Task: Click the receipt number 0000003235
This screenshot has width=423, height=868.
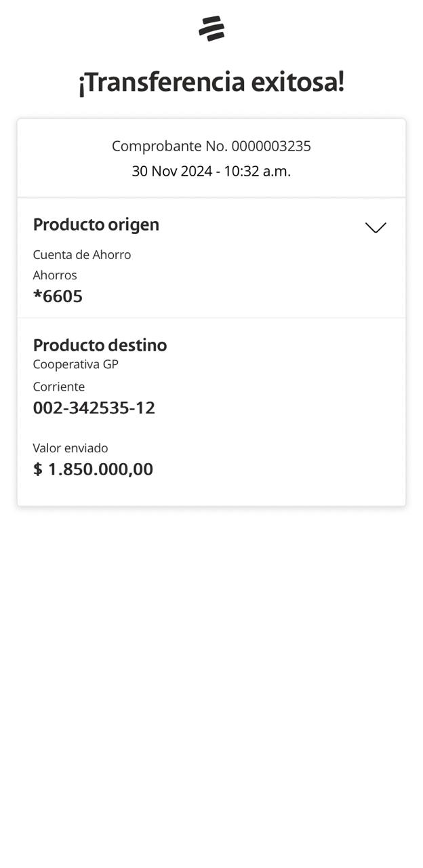Action: pos(271,146)
